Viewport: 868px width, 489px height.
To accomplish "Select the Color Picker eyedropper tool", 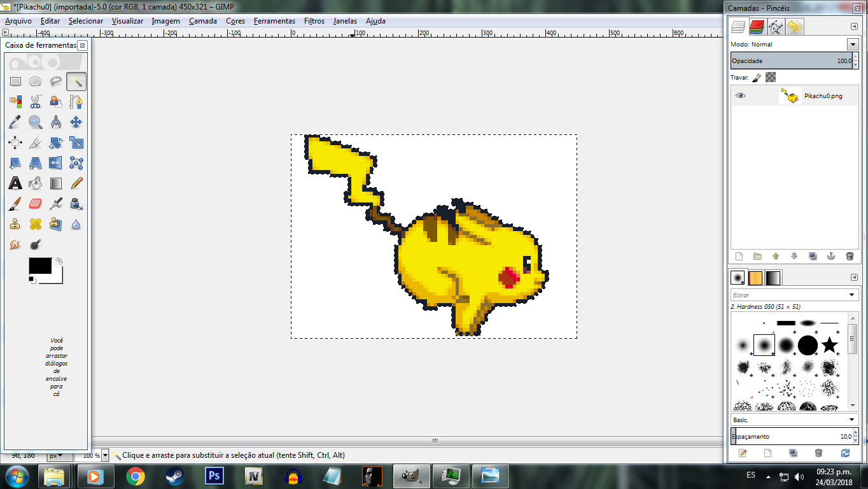I will (x=15, y=122).
